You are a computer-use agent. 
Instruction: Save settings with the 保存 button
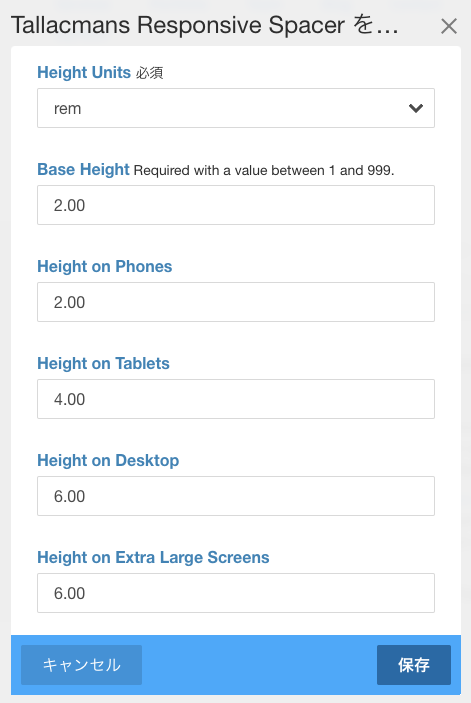414,665
